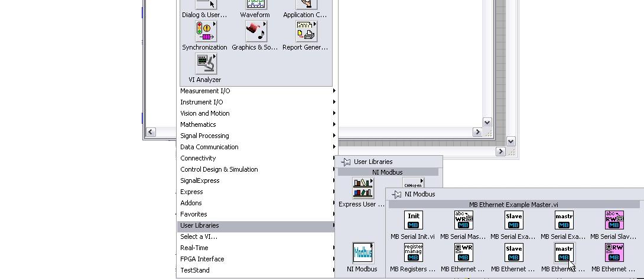Open the NI Modbus library icon
This screenshot has width=644, height=279.
click(363, 252)
